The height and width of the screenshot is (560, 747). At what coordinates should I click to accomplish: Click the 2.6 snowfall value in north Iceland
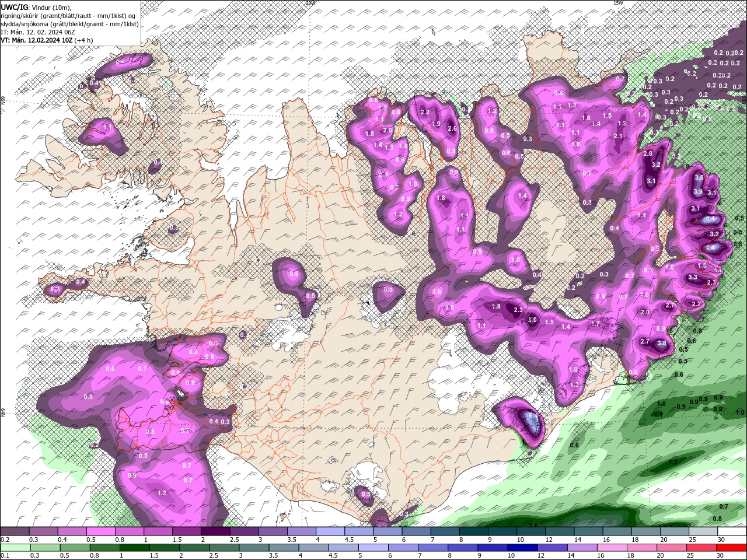(451, 128)
